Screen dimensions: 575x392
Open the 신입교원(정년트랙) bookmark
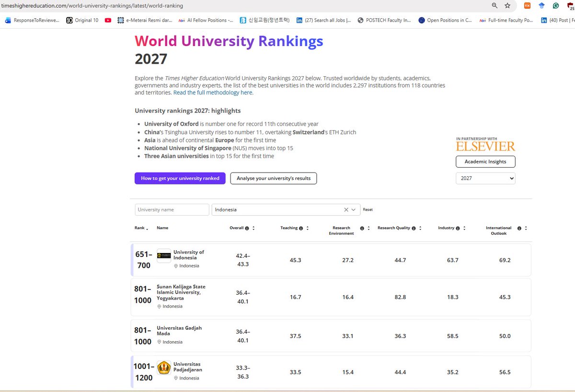click(265, 20)
